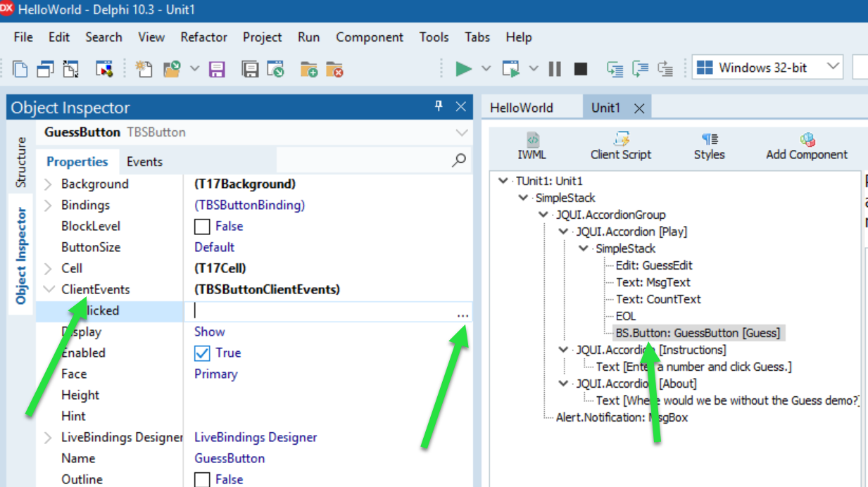This screenshot has width=868, height=487.
Task: Switch to the Events tab
Action: tap(144, 162)
